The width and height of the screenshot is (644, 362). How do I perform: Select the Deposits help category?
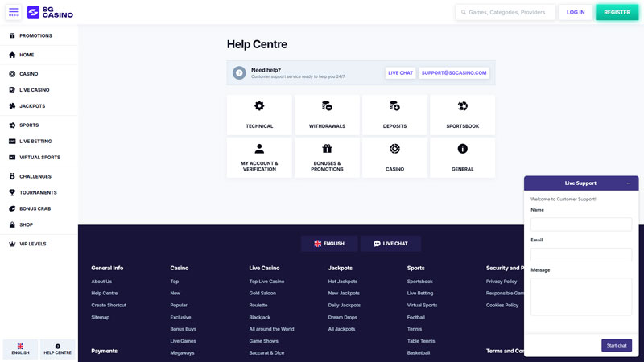pos(394,114)
